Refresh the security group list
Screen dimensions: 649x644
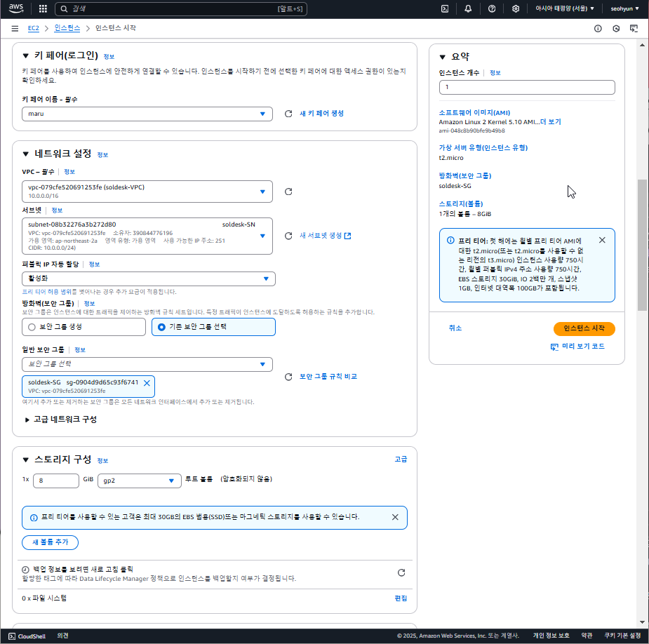click(x=288, y=377)
